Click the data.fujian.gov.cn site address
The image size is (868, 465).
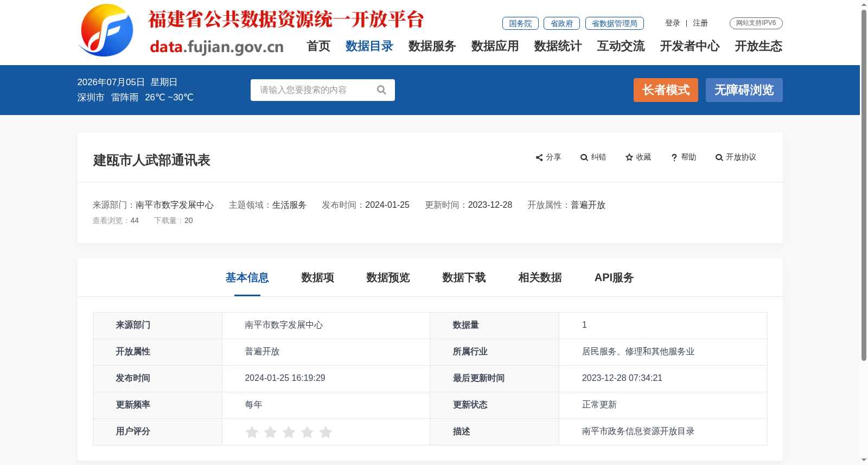click(x=216, y=47)
